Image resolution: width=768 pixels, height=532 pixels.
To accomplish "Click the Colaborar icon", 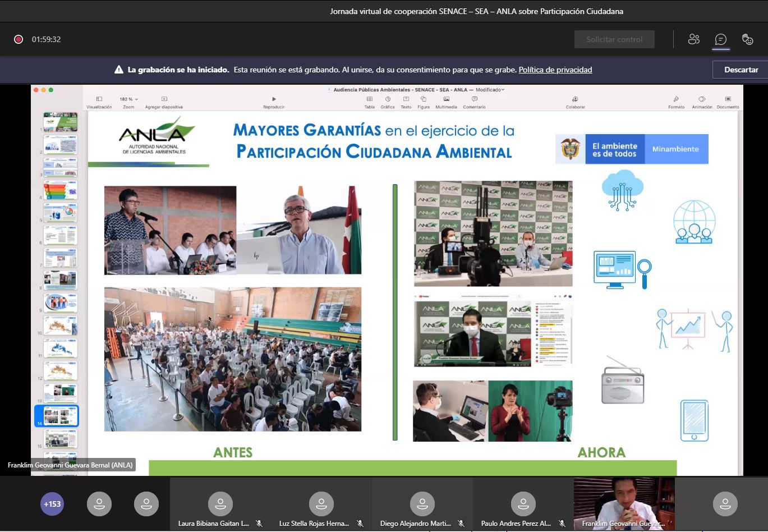I will click(x=575, y=99).
